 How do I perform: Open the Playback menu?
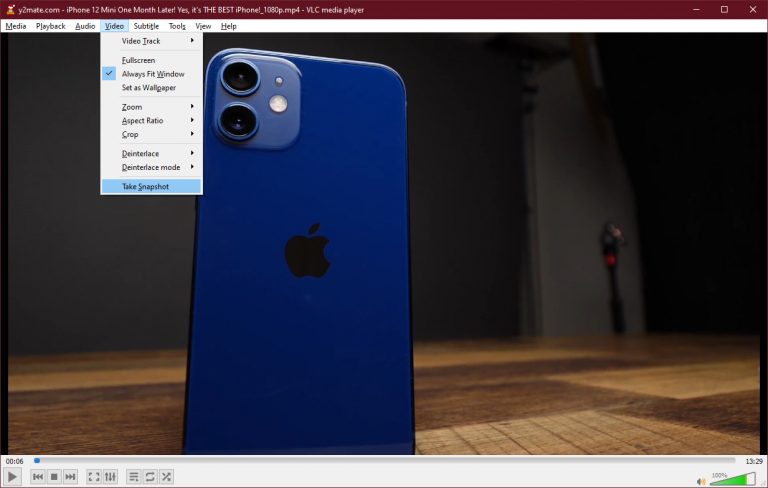(x=50, y=26)
